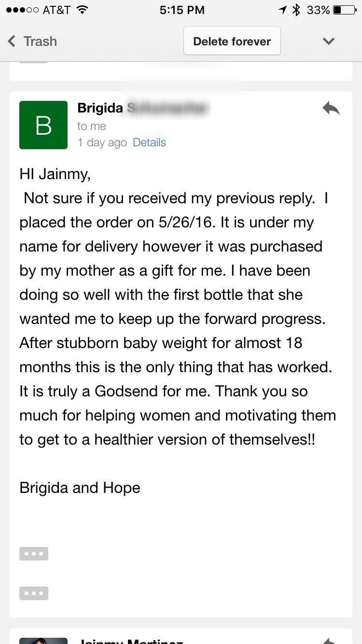Image resolution: width=362 pixels, height=644 pixels.
Task: Expand the lower trimmed content ellipsis
Action: pyautogui.click(x=34, y=593)
